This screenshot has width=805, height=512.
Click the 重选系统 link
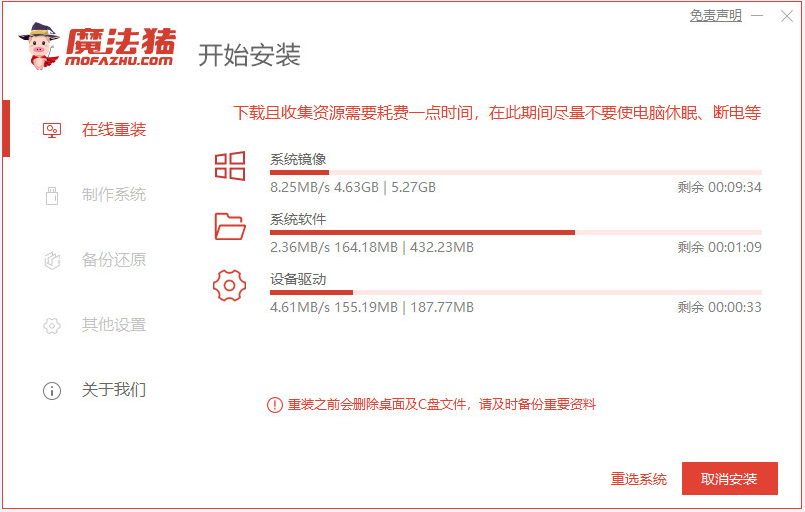639,479
